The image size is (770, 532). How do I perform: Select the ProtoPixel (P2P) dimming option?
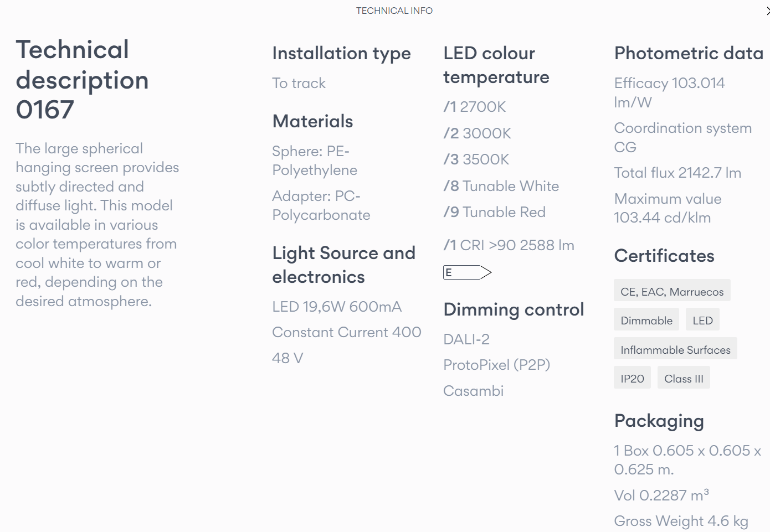click(x=497, y=365)
